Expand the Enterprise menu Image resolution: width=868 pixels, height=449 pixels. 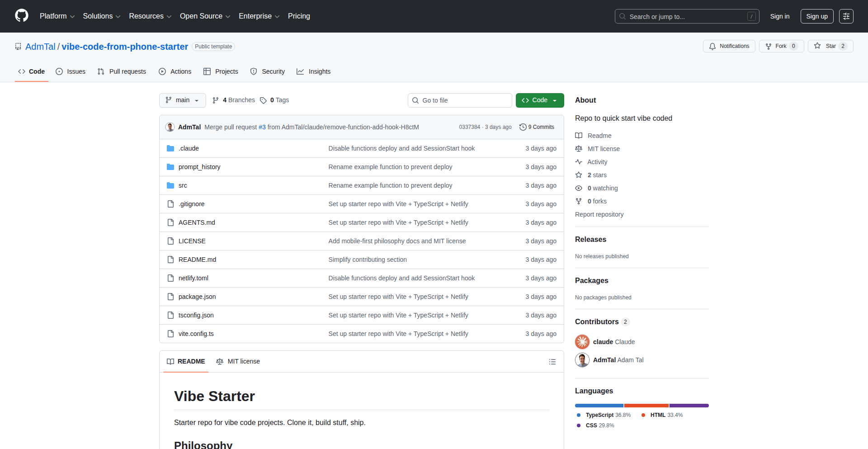pyautogui.click(x=259, y=16)
